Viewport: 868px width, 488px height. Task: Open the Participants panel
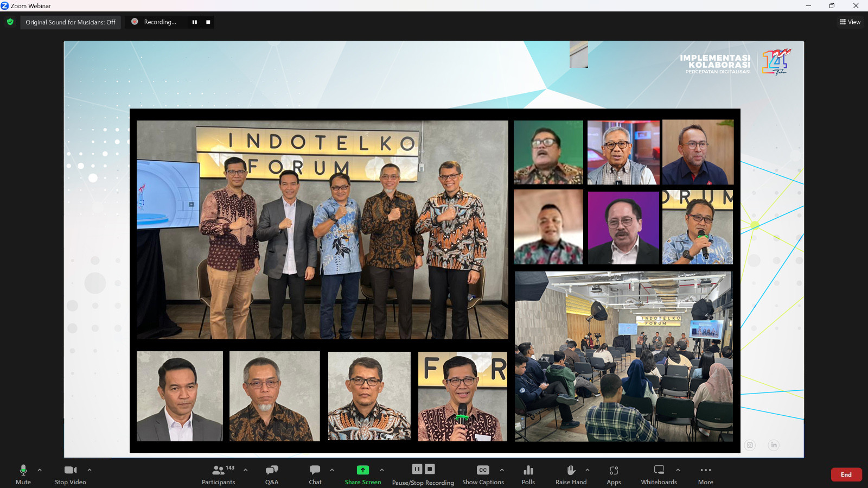point(219,474)
